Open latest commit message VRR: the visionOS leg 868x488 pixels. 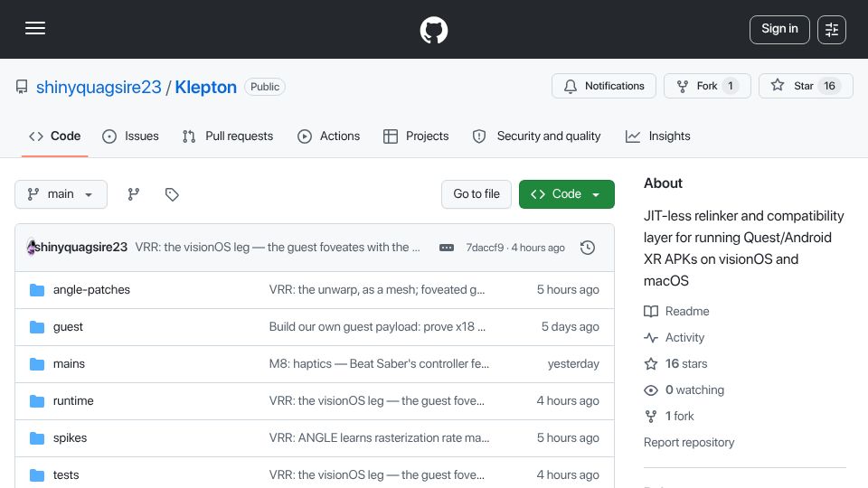coord(278,248)
